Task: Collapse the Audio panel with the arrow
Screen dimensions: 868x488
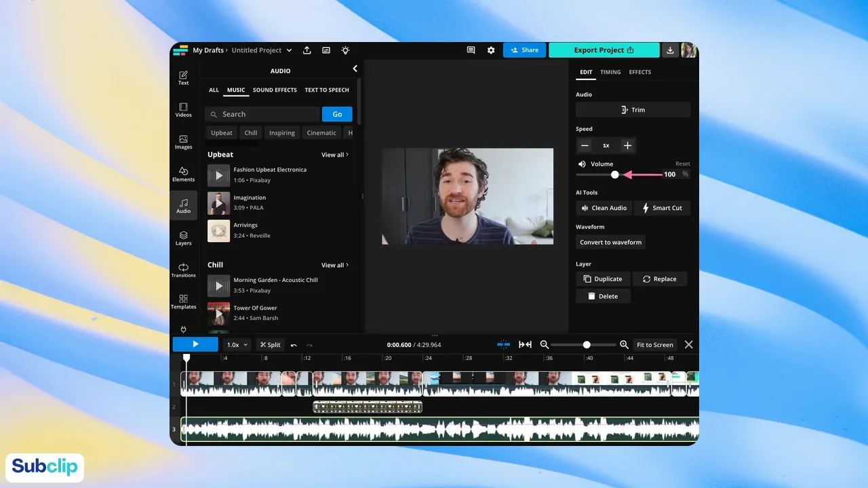Action: point(355,69)
